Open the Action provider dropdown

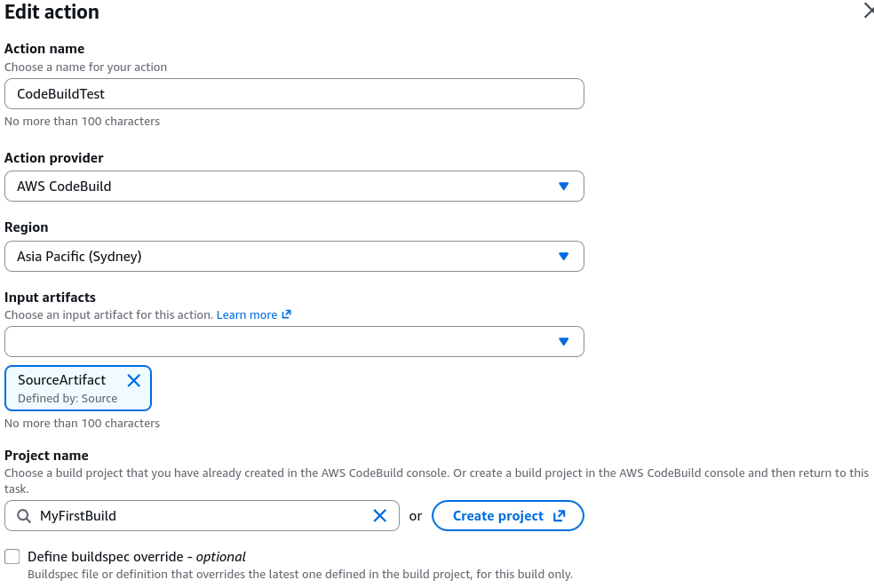[x=294, y=187]
